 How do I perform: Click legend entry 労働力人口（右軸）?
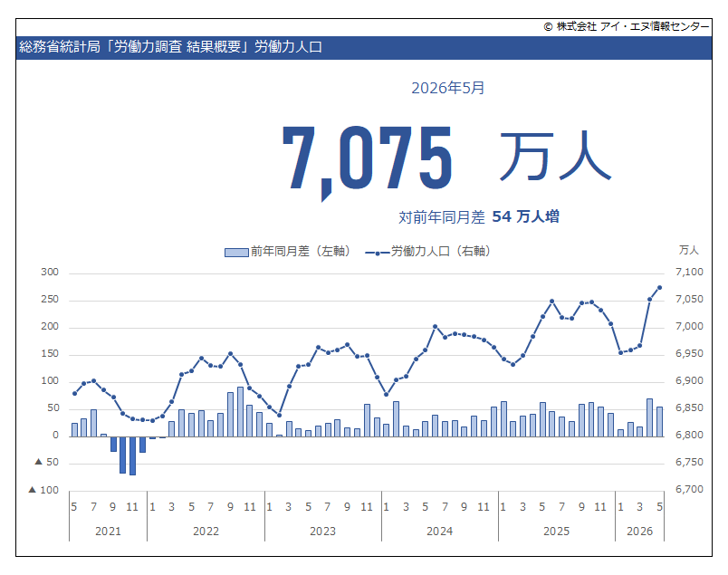(442, 251)
